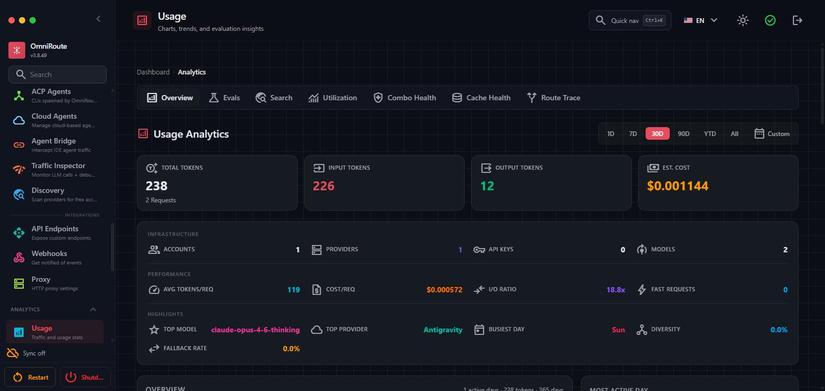Open API Endpoints icon
The height and width of the screenshot is (391, 825).
click(19, 233)
